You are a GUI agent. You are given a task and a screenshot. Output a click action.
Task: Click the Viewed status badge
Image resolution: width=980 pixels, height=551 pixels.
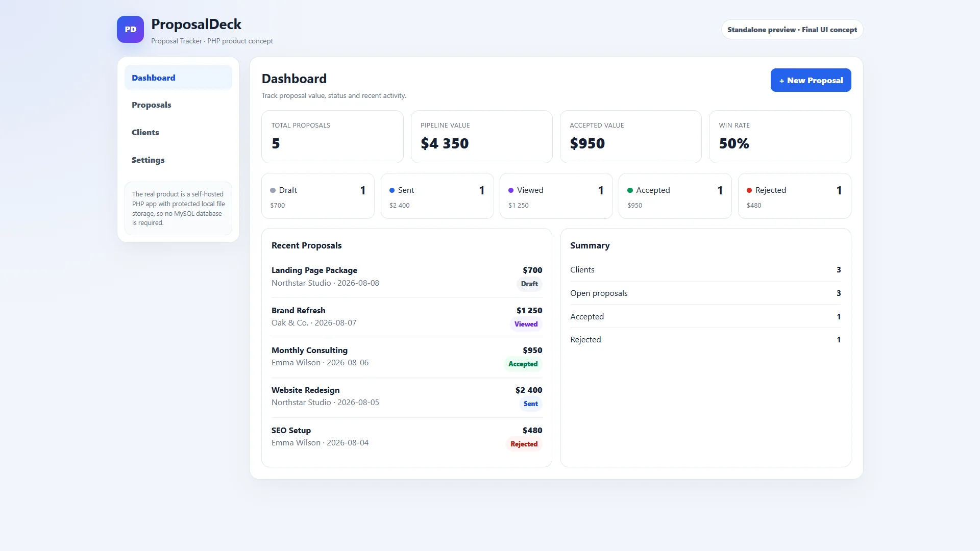pos(526,324)
